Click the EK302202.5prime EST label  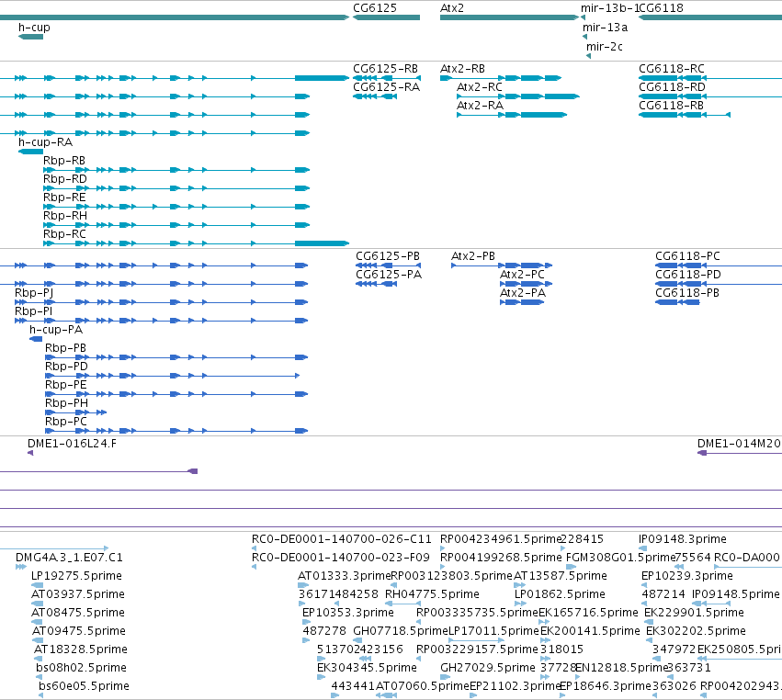[x=697, y=631]
